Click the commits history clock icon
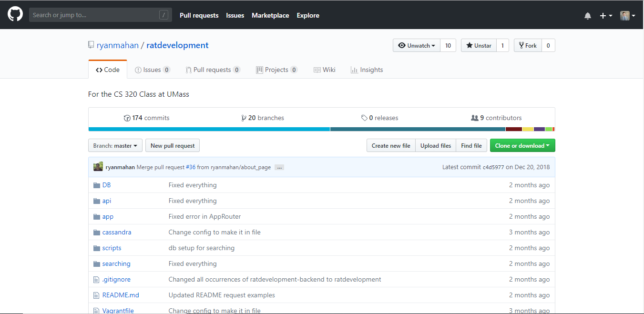Viewport: 644px width, 314px height. 127,118
